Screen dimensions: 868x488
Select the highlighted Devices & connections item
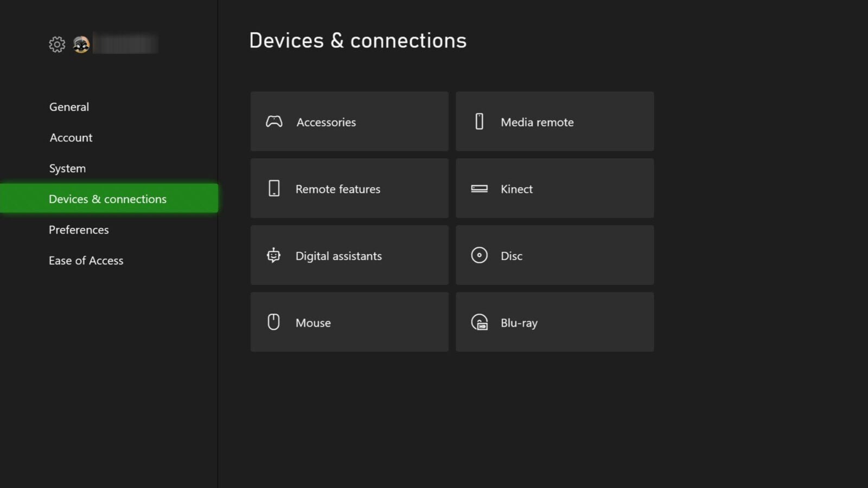click(x=108, y=199)
